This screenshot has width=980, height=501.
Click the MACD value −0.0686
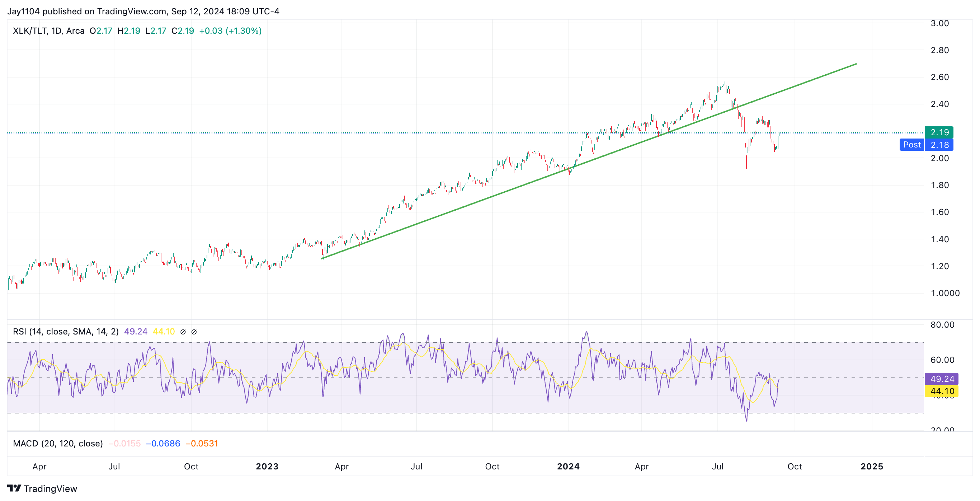[x=163, y=444]
